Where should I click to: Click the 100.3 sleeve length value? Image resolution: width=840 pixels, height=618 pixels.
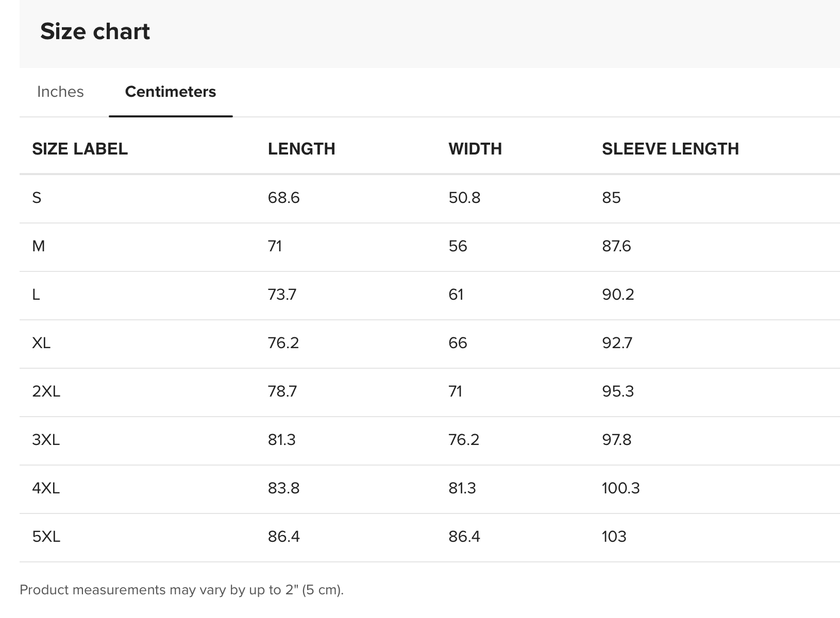point(621,488)
